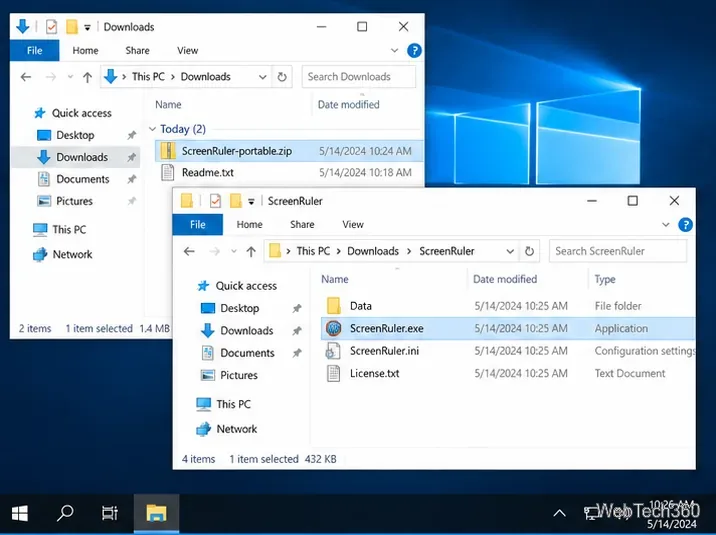Image resolution: width=716 pixels, height=535 pixels.
Task: Open Windows Start menu
Action: [20, 513]
